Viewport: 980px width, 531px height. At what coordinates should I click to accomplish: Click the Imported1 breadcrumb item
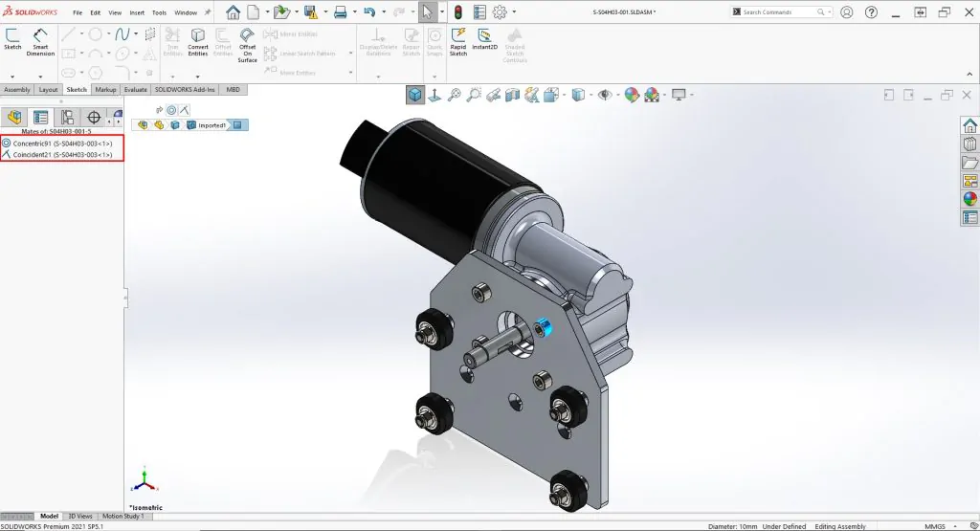[207, 125]
